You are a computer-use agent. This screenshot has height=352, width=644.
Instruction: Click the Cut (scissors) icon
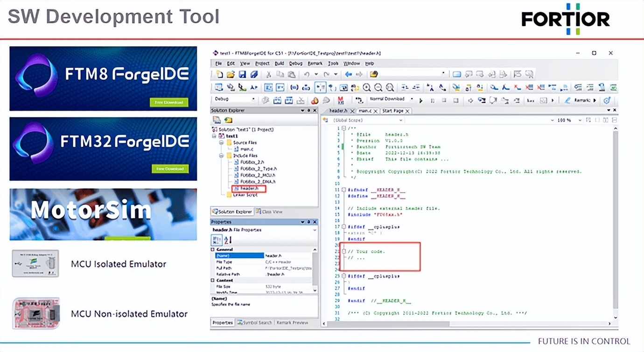(x=268, y=74)
